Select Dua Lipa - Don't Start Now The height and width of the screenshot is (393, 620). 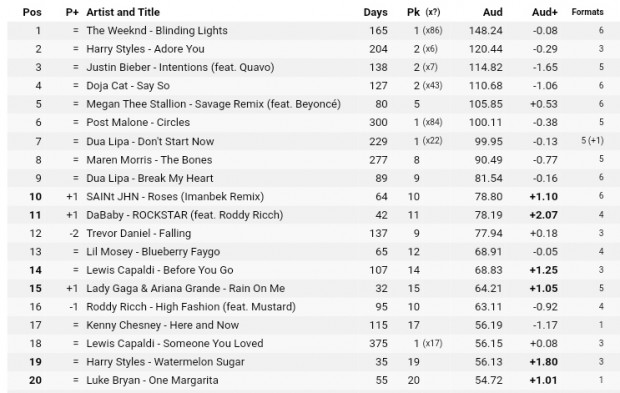click(150, 141)
